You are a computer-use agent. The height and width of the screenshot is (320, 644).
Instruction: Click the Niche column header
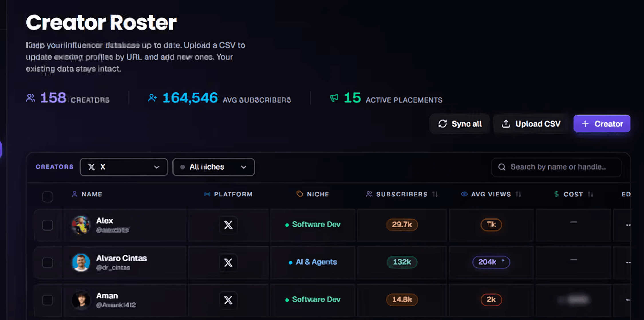pos(313,194)
